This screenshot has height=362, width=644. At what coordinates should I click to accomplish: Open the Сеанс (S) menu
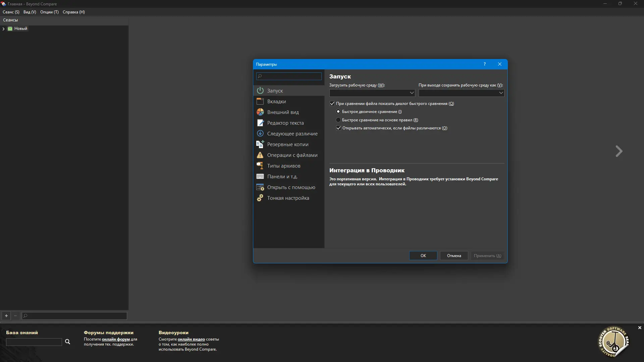tap(11, 12)
